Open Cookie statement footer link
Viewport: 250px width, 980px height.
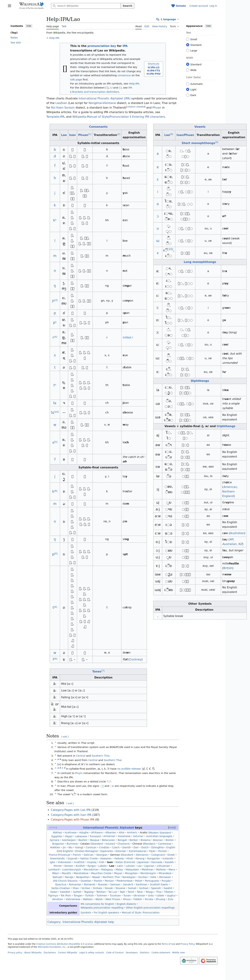pos(161,953)
